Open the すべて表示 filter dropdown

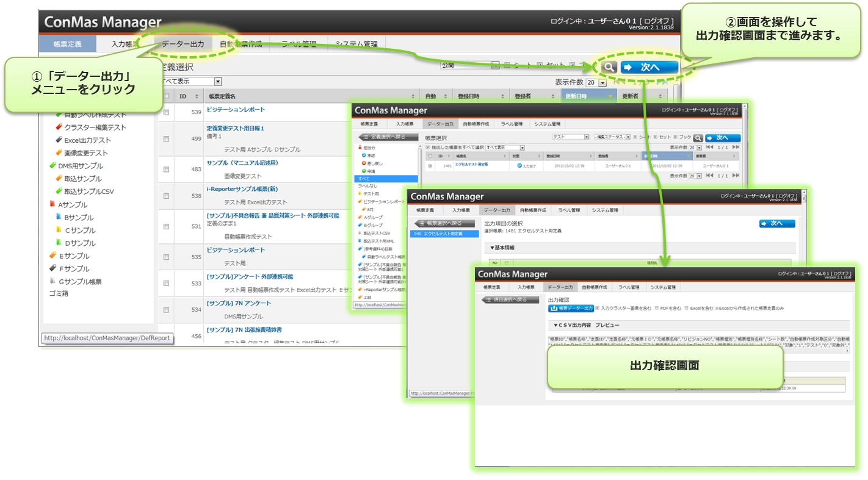pyautogui.click(x=189, y=81)
